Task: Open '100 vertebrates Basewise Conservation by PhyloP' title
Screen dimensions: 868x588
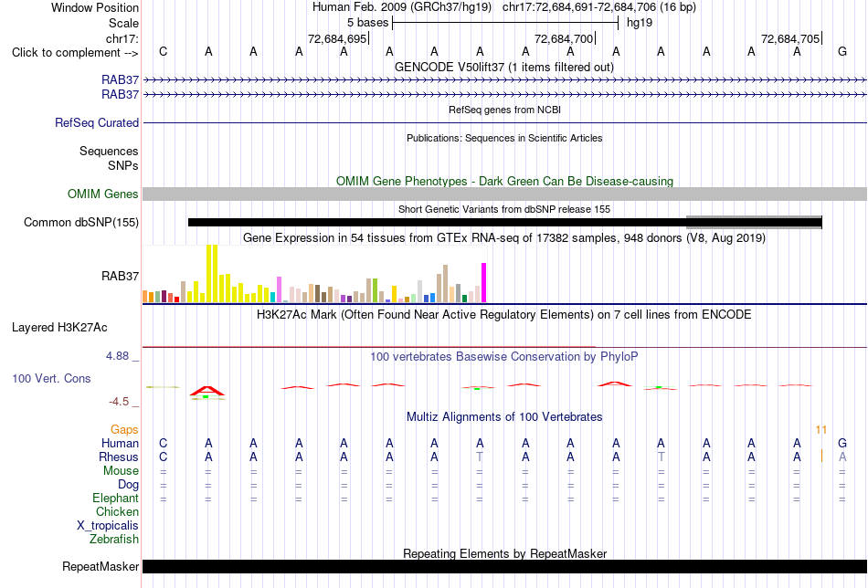Action: (x=504, y=357)
